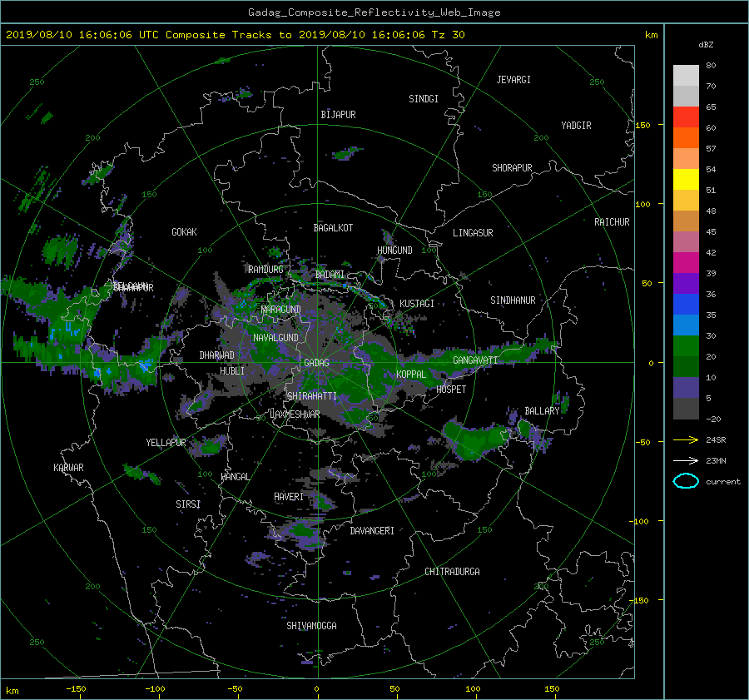
Task: Click the NAVALGUND city label
Action: (275, 338)
